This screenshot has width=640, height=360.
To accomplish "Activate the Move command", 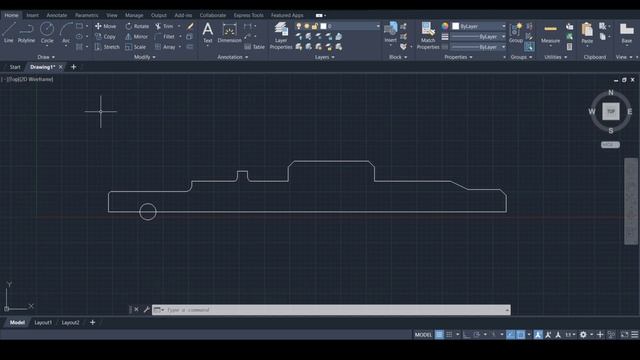I will point(105,26).
